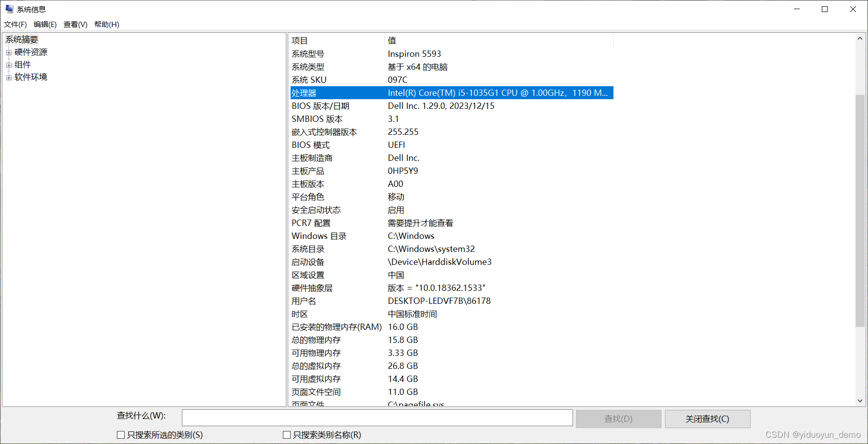Click the Dell Inc. 1.29.0 BIOS value

pos(441,106)
